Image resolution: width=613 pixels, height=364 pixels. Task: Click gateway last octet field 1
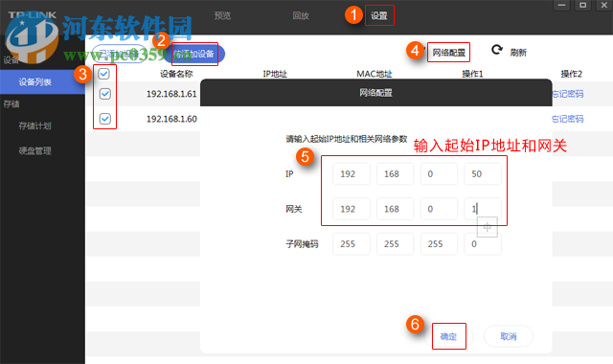483,209
